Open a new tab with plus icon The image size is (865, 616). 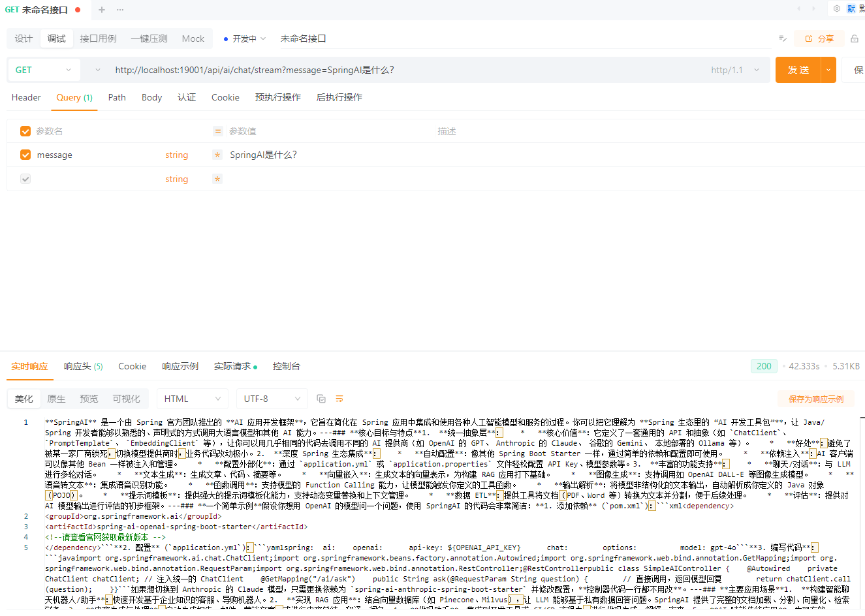(102, 10)
